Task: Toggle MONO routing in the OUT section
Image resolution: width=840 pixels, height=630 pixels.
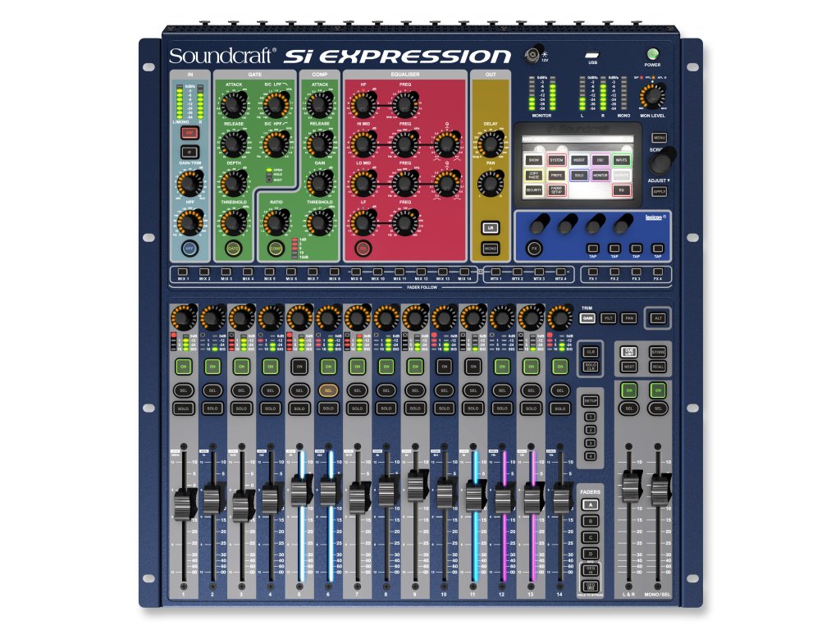Action: point(491,249)
